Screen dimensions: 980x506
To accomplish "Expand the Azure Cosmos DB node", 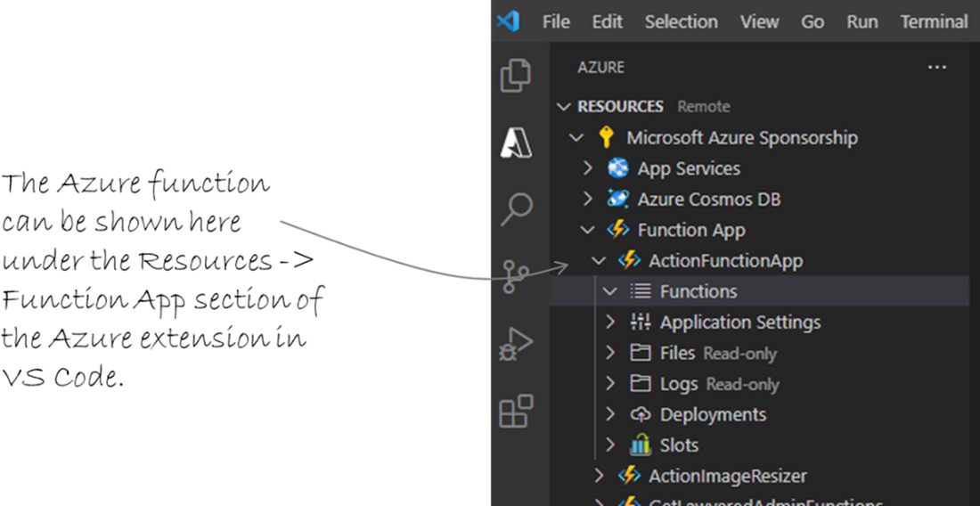I will [x=587, y=199].
